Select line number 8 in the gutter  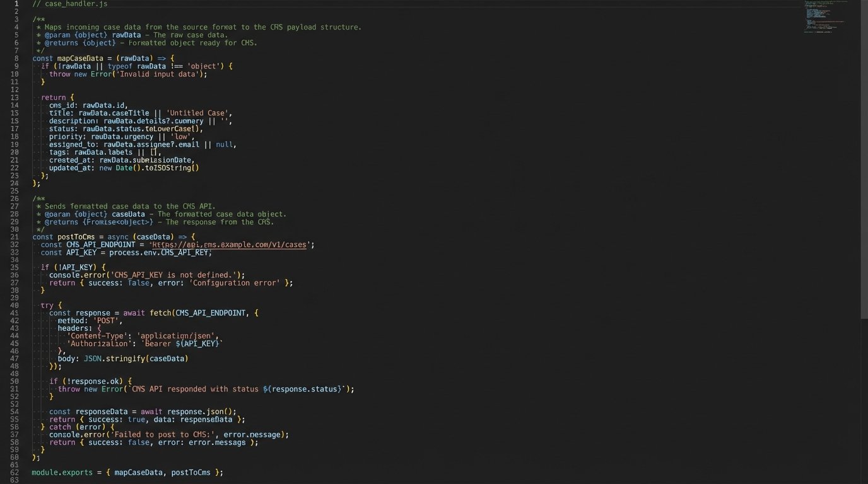(16, 58)
